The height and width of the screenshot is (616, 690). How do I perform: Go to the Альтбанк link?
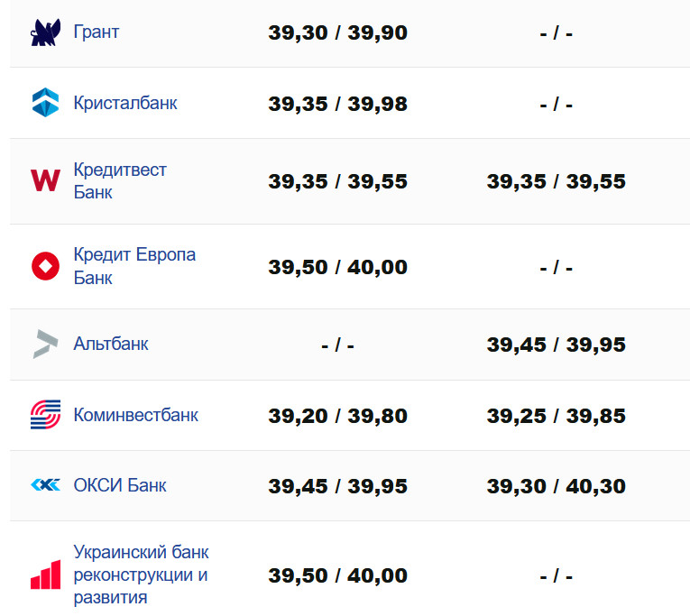point(111,344)
